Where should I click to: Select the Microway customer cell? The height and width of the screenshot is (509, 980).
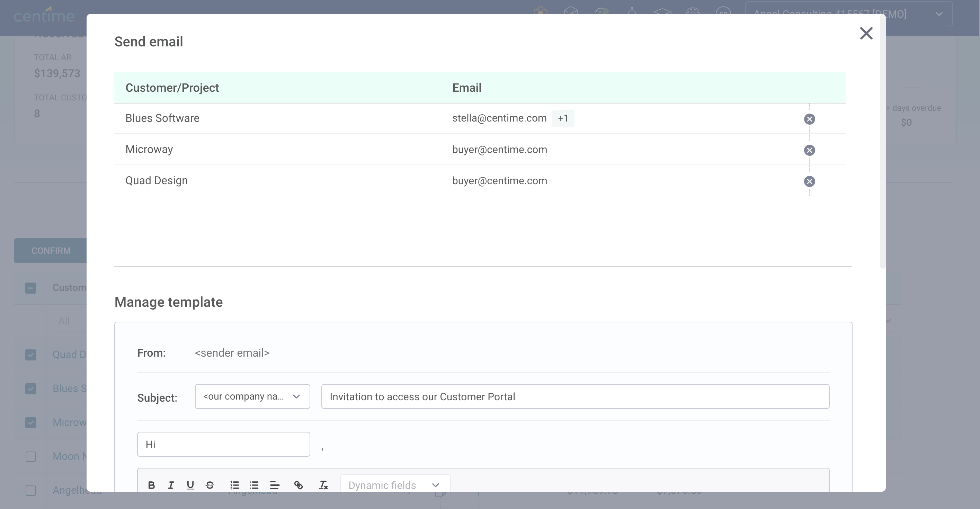149,150
